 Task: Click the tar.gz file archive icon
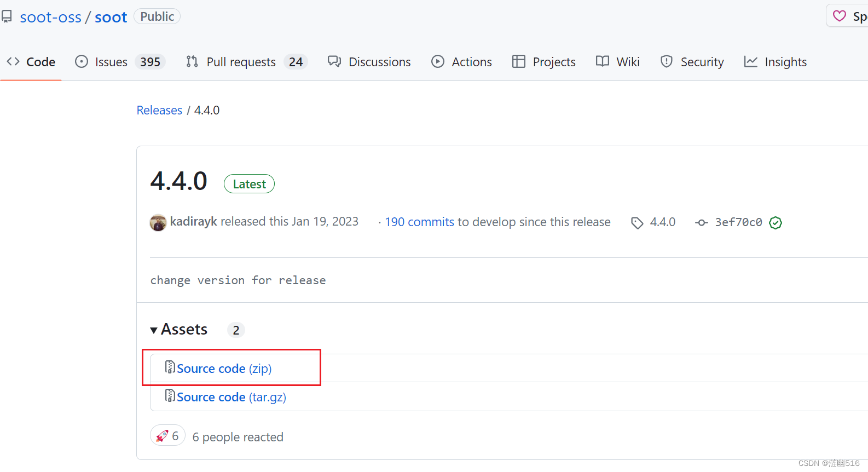click(x=170, y=395)
